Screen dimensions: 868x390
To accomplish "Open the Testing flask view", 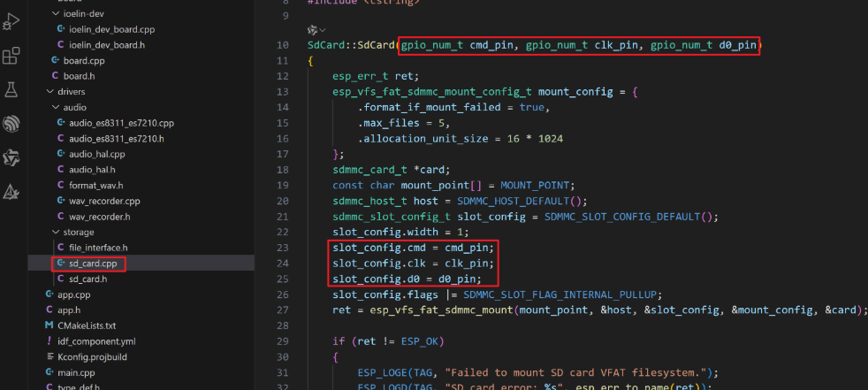I will click(x=11, y=89).
